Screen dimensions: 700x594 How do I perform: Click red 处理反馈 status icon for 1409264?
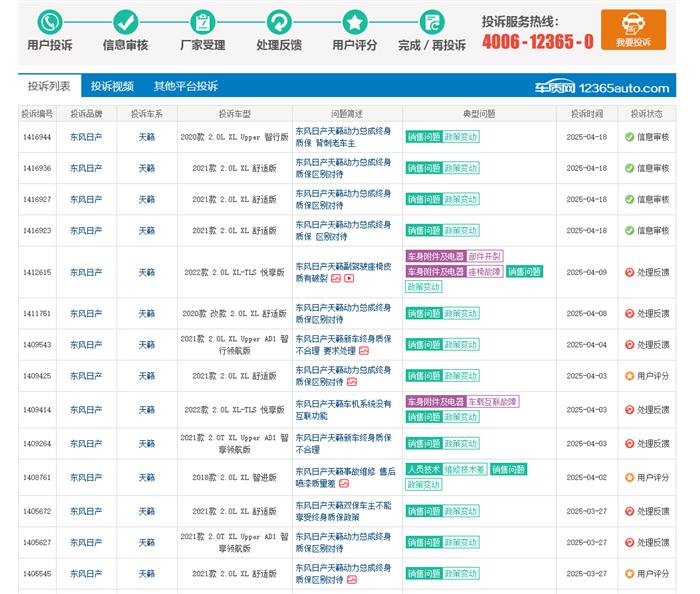(x=629, y=444)
